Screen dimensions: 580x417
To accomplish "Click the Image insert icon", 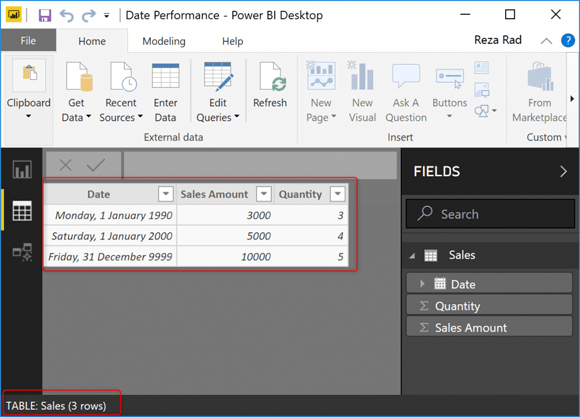I will (482, 90).
